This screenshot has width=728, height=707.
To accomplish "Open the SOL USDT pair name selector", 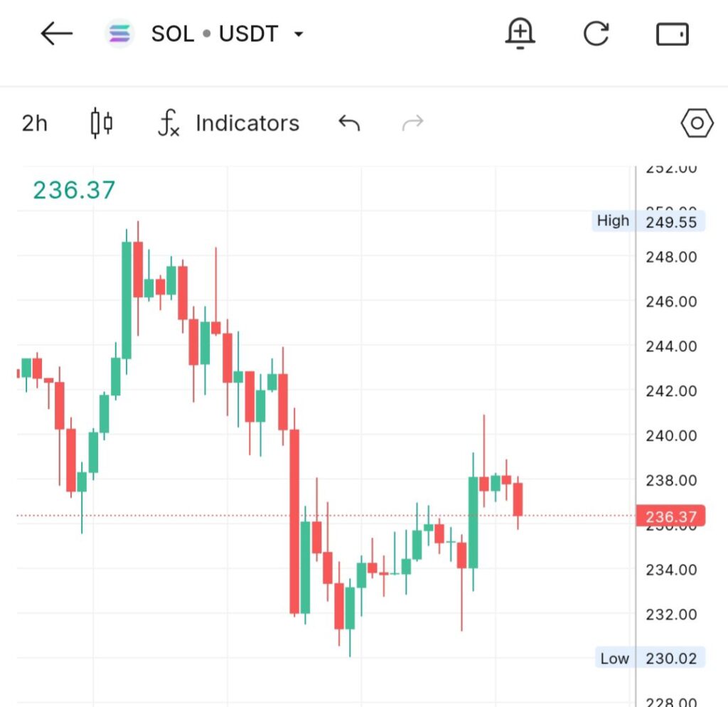I will pos(214,34).
